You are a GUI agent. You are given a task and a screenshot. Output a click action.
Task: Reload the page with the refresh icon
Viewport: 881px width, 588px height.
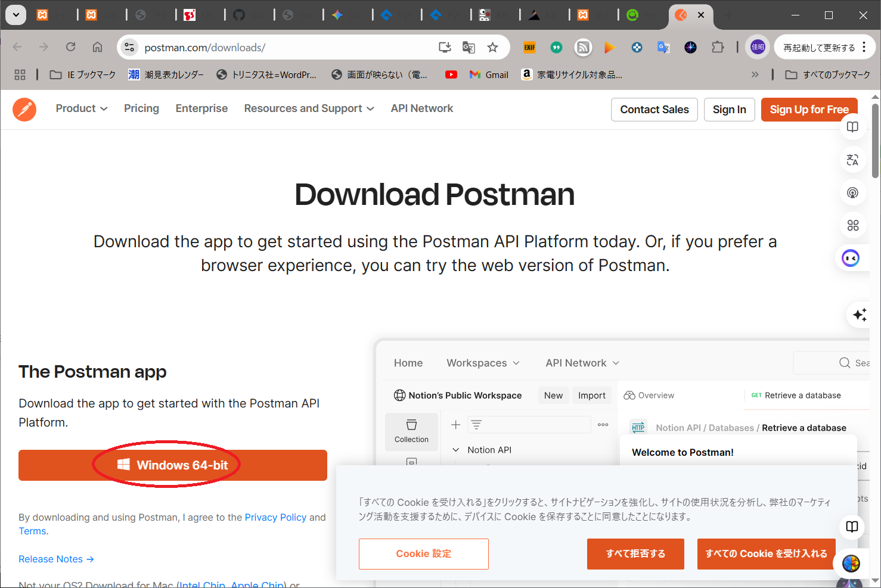[x=70, y=47]
